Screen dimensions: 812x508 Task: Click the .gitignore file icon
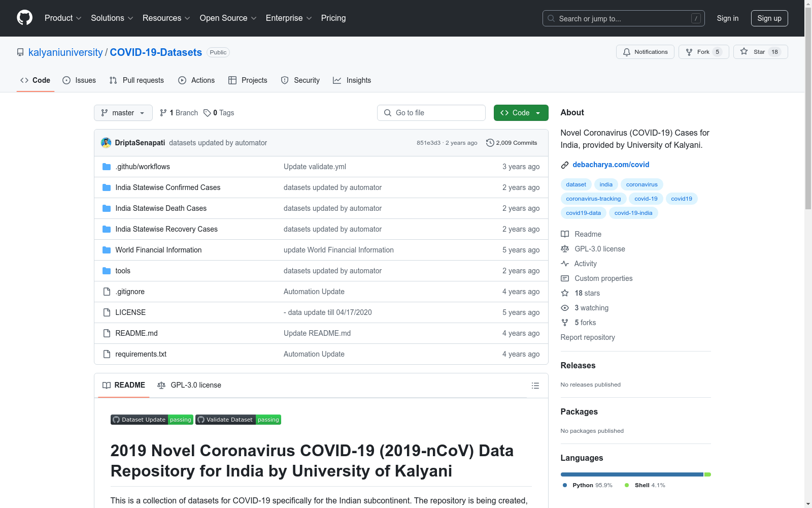(107, 292)
